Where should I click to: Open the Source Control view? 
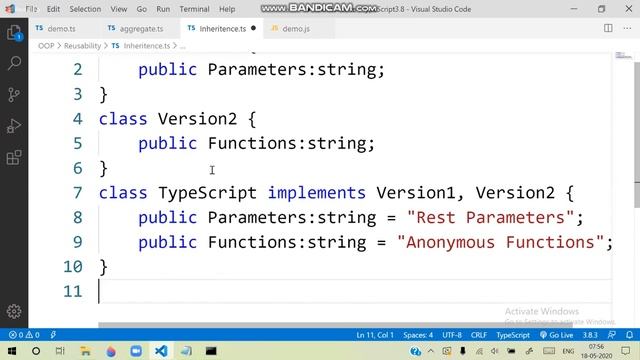[x=14, y=95]
